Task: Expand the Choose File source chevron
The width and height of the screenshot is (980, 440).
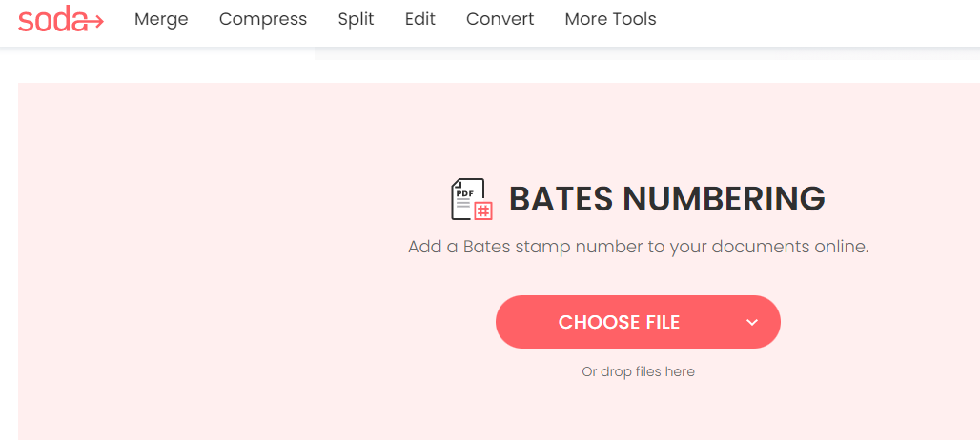Action: [x=752, y=322]
